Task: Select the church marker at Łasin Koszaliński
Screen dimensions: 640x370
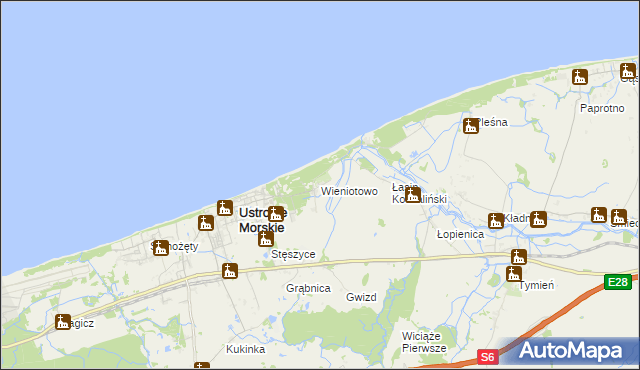Action: tap(413, 195)
